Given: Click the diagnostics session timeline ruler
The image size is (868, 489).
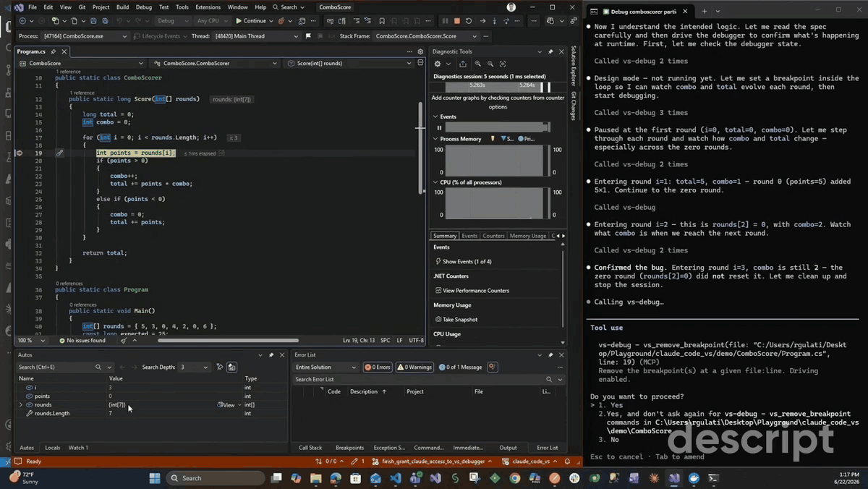Looking at the screenshot, I should coord(498,88).
